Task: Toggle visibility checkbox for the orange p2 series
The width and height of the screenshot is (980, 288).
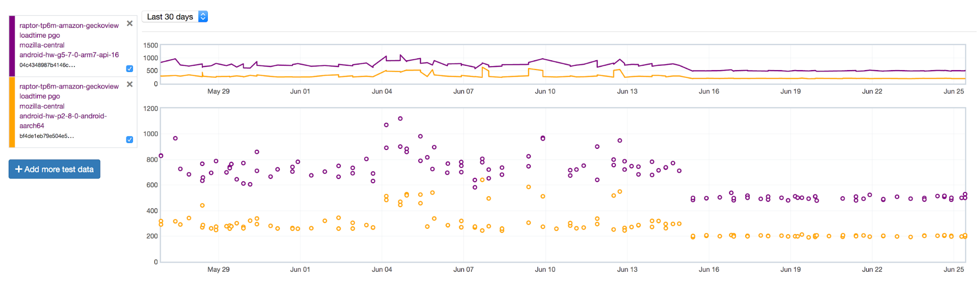Action: [x=129, y=140]
